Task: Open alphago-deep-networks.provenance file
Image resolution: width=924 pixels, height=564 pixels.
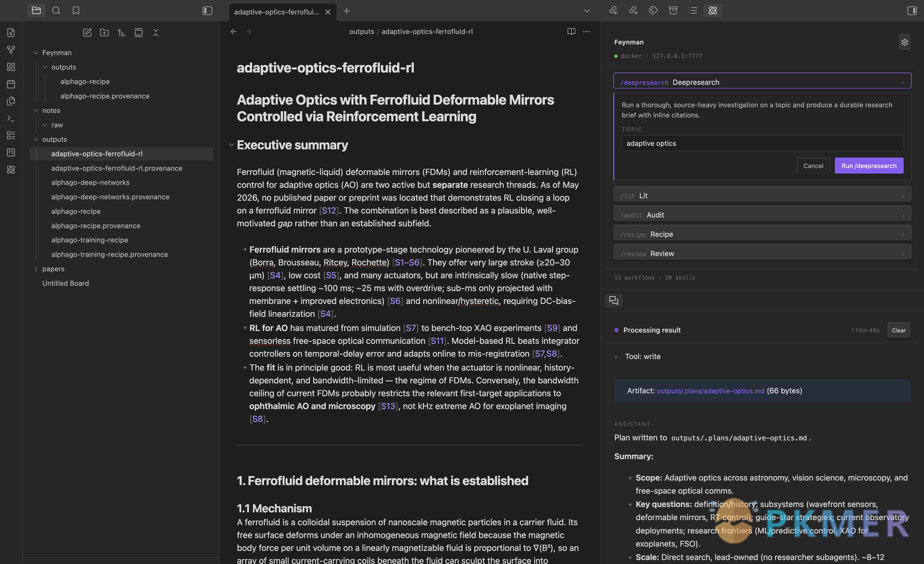Action: point(110,197)
